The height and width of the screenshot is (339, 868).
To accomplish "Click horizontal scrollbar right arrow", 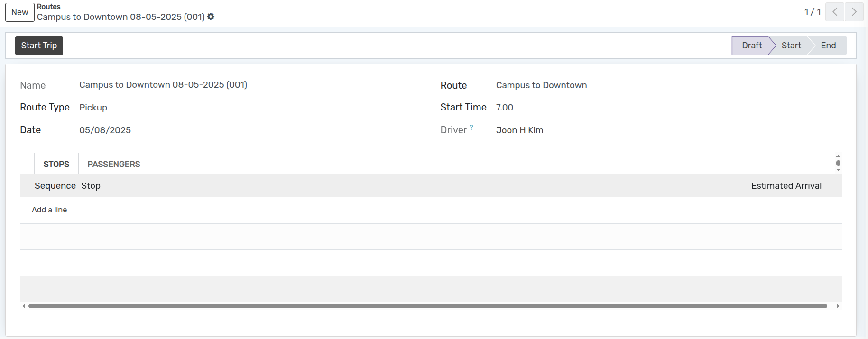I will coord(838,306).
